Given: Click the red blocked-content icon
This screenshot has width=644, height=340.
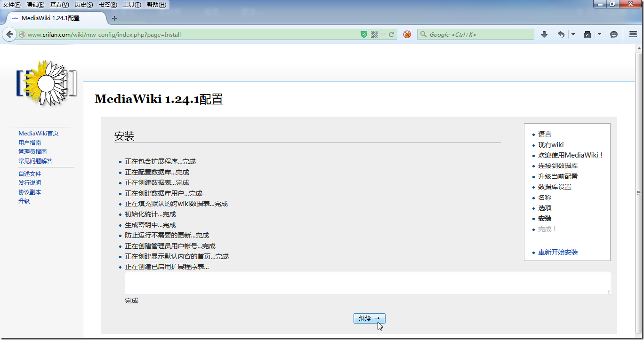Looking at the screenshot, I should click(407, 34).
